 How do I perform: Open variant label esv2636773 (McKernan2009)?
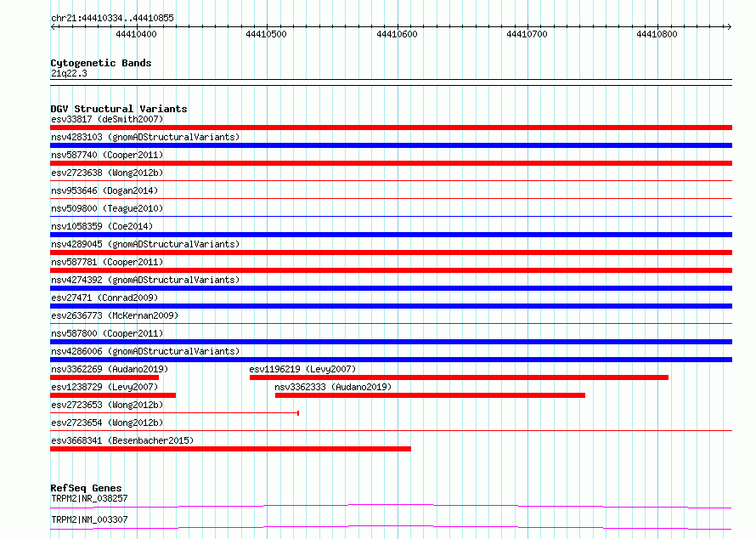tap(115, 315)
